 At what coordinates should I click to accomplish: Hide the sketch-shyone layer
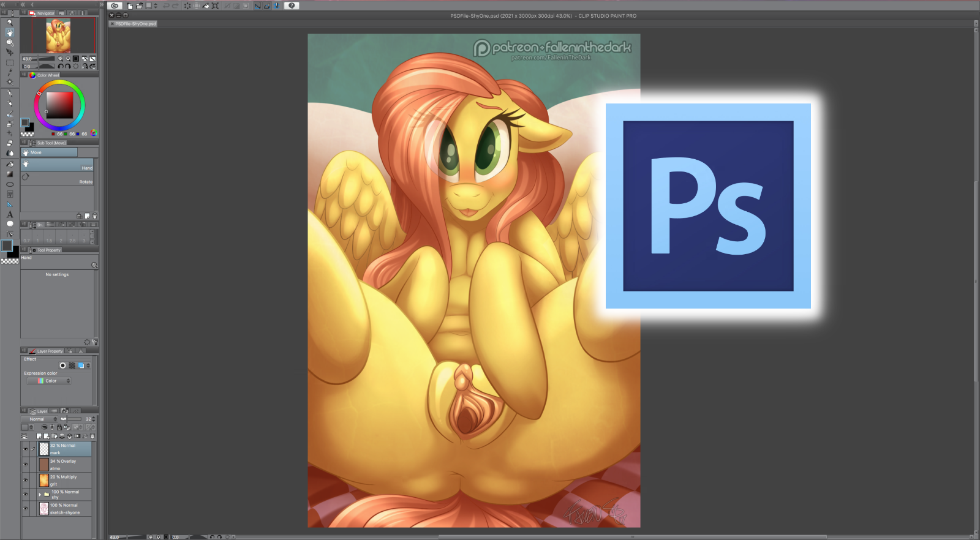pyautogui.click(x=26, y=508)
